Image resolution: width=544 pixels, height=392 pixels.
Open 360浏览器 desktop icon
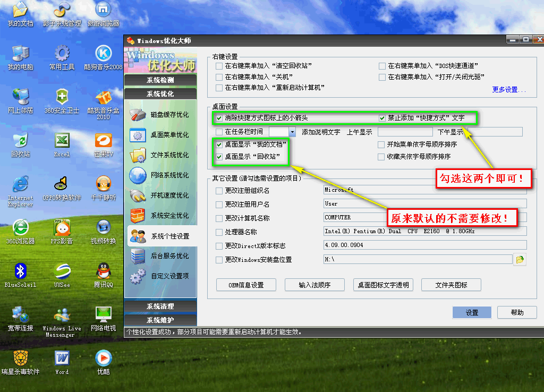21,232
